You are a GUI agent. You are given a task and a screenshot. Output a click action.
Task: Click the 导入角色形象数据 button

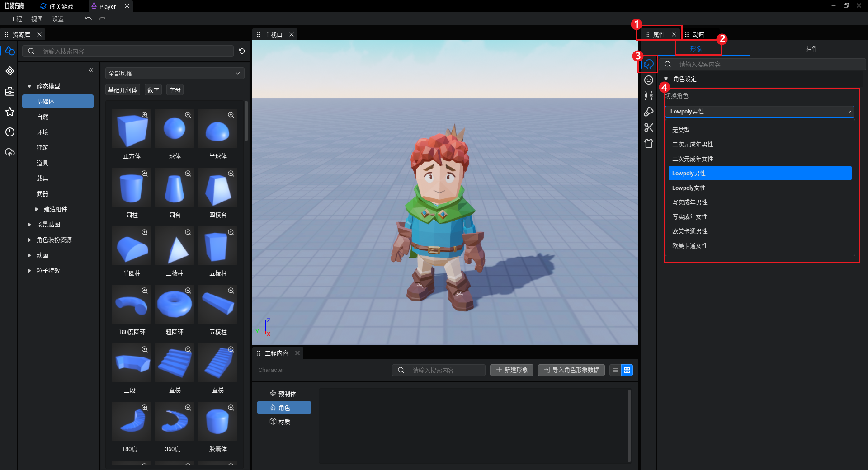pos(571,370)
